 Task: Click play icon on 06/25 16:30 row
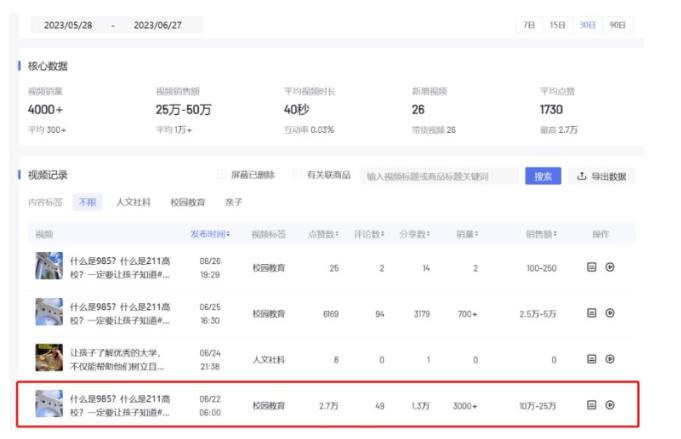tap(610, 313)
